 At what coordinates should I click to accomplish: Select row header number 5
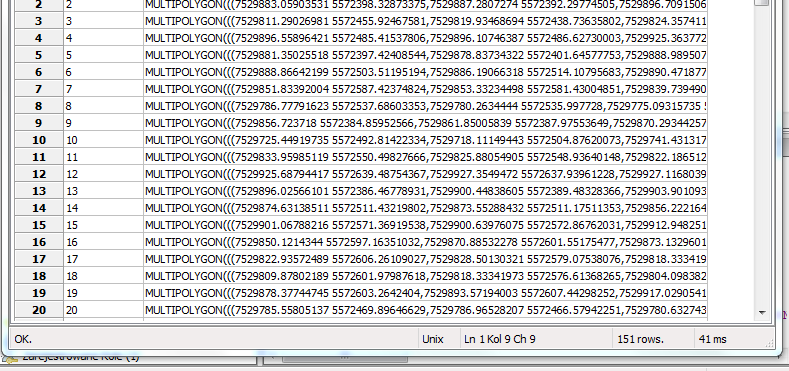click(x=39, y=55)
